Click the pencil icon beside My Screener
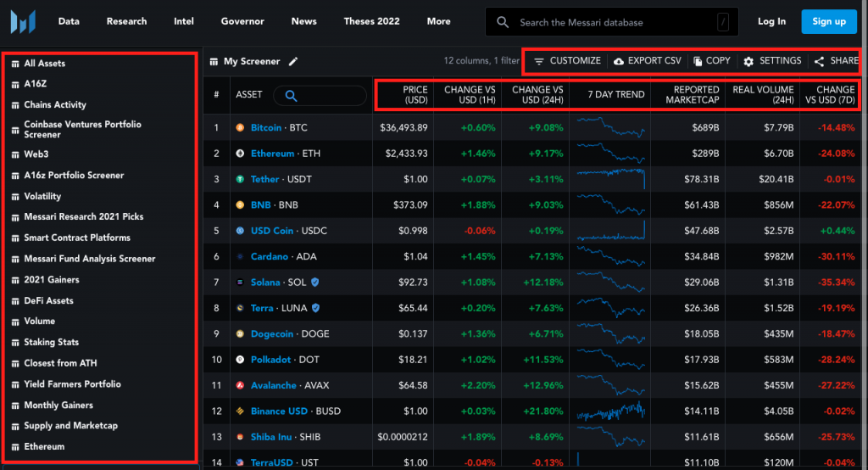Screen dimensions: 868x470 pyautogui.click(x=293, y=61)
